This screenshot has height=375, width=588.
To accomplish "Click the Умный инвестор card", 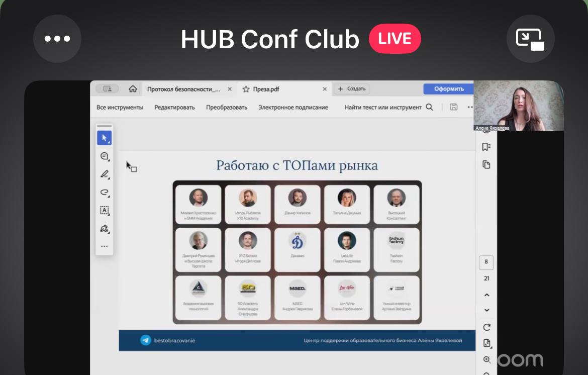I will (397, 298).
